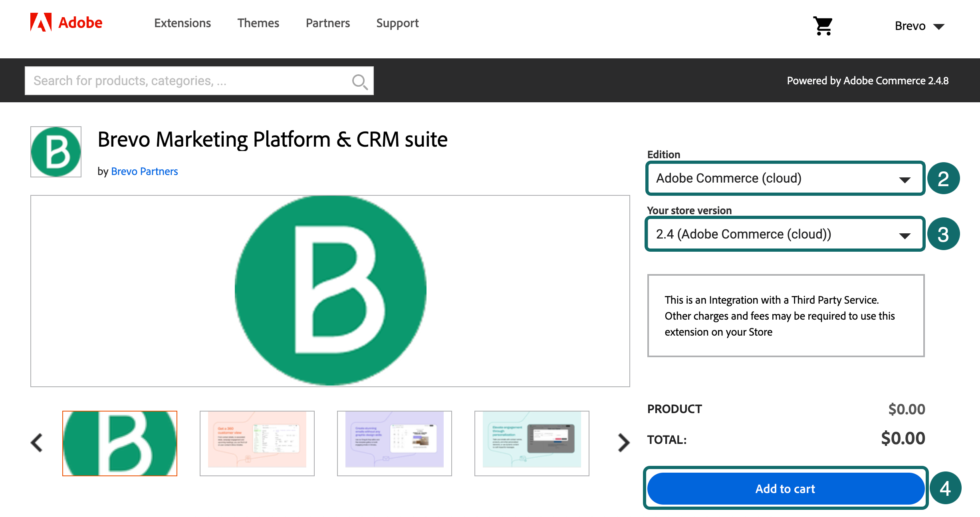Select the teal personalization thumbnail
The image size is (980, 517).
point(532,443)
